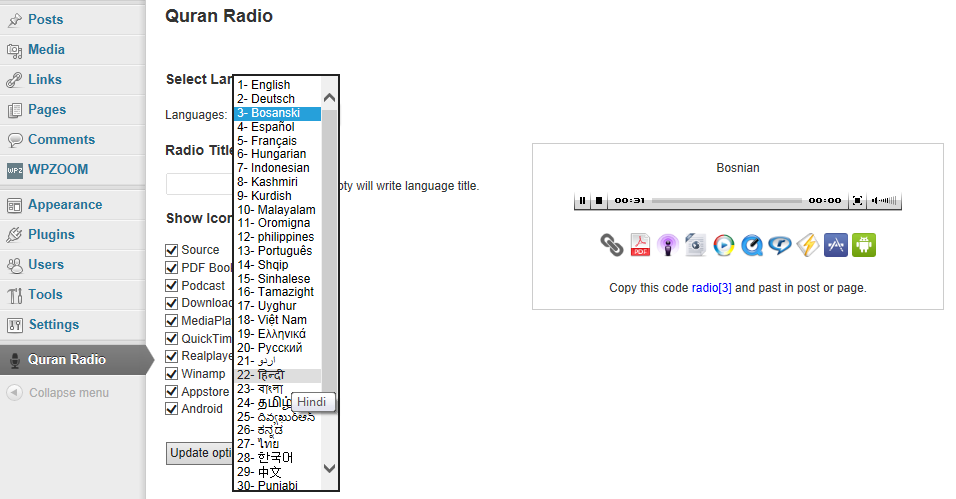Screen dimensions: 956x499
Task: Uncheck the Winamp checkbox
Action: click(171, 374)
